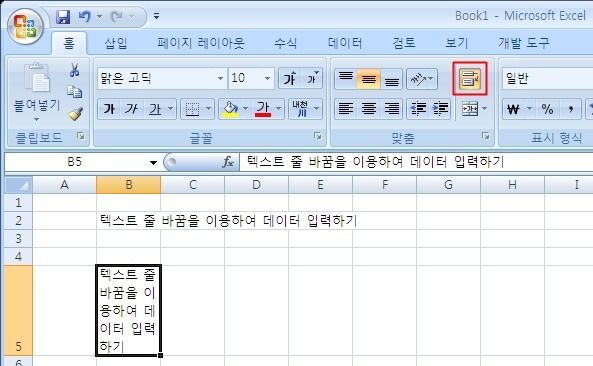Toggle underline 가 formatting

click(155, 109)
